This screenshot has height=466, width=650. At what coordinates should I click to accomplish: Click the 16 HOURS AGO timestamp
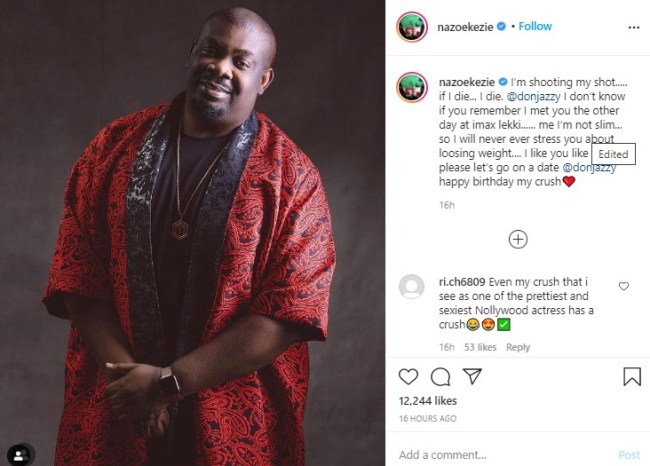[x=428, y=418]
